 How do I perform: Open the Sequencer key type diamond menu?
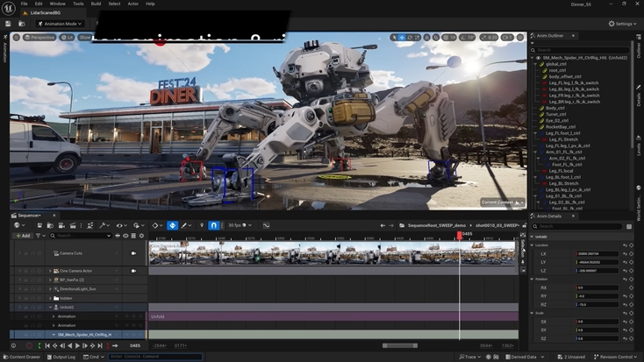point(157,225)
